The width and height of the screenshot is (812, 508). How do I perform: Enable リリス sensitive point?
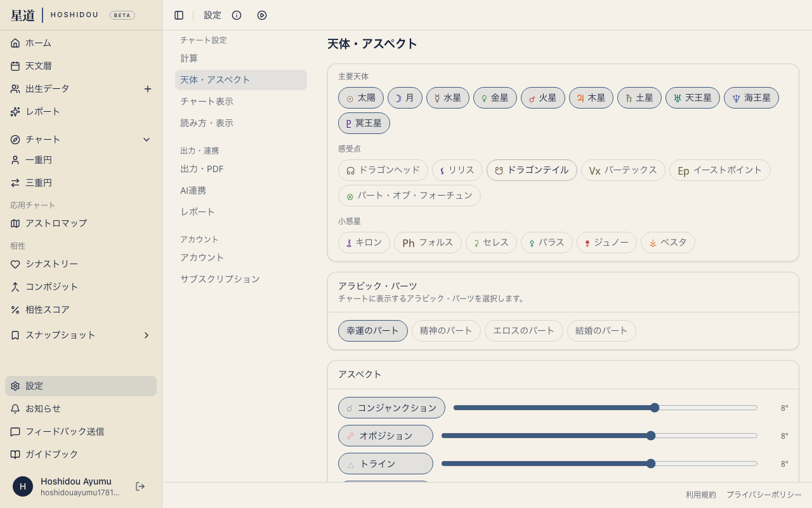pos(457,170)
